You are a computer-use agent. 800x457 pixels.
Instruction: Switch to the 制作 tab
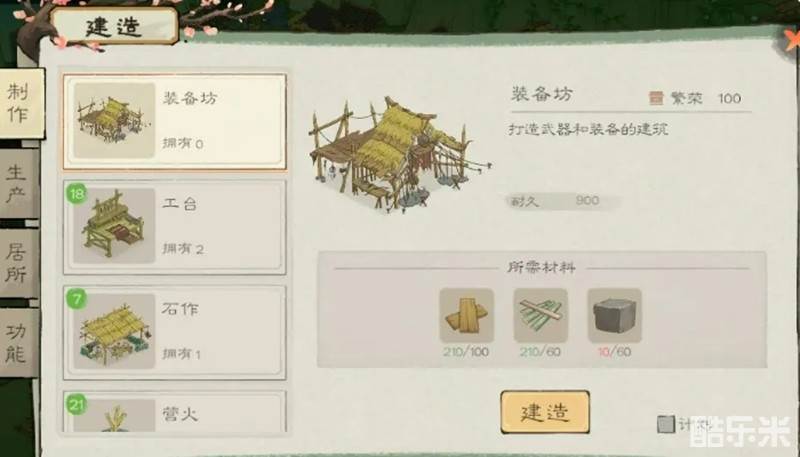(19, 104)
